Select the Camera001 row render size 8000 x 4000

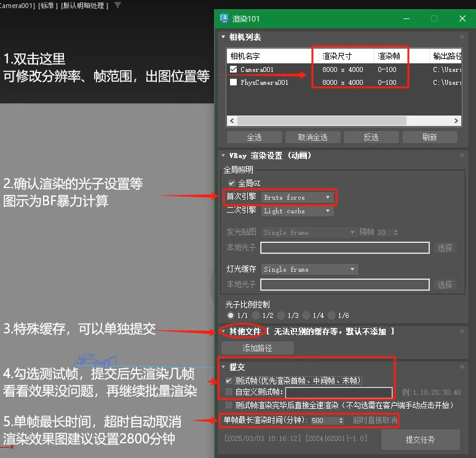[343, 69]
